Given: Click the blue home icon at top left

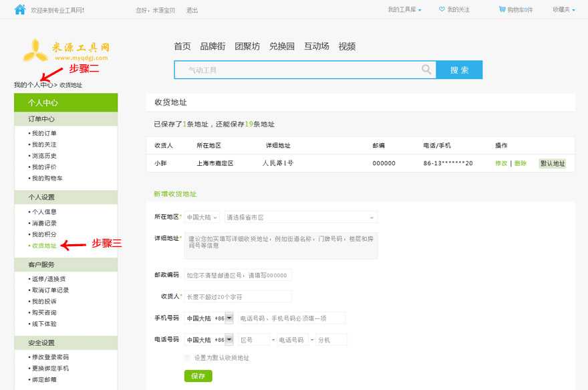Looking at the screenshot, I should 20,9.
